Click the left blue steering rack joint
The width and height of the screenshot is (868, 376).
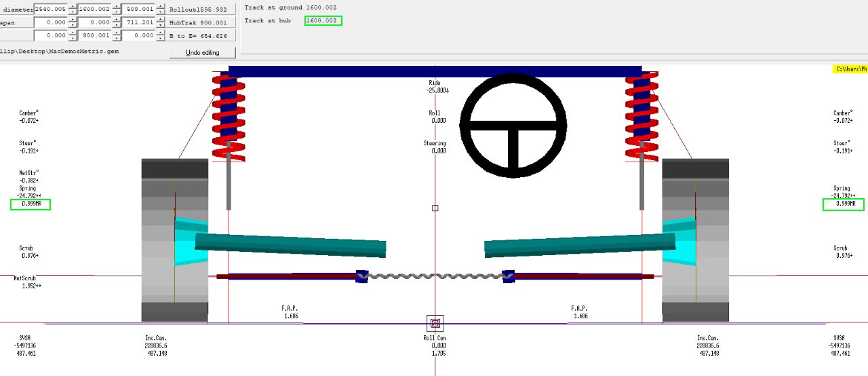point(361,276)
